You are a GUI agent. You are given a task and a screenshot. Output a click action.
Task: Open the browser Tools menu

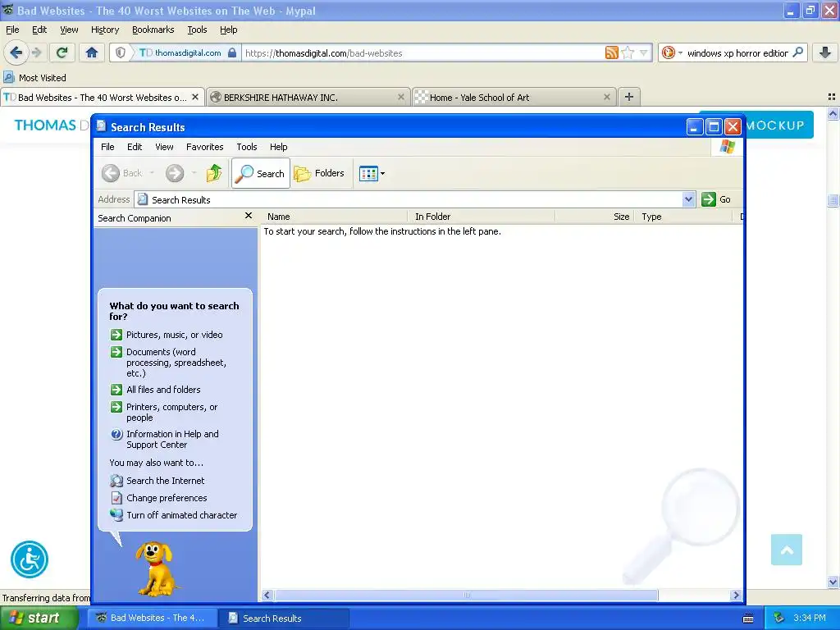tap(197, 30)
